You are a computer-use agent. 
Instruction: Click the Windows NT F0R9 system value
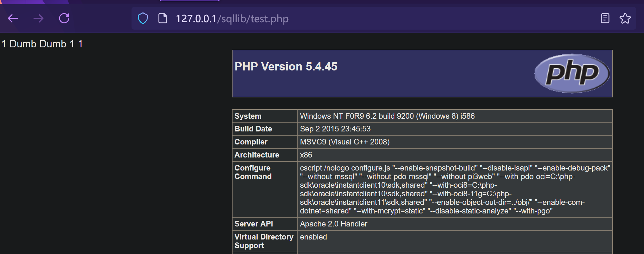387,116
